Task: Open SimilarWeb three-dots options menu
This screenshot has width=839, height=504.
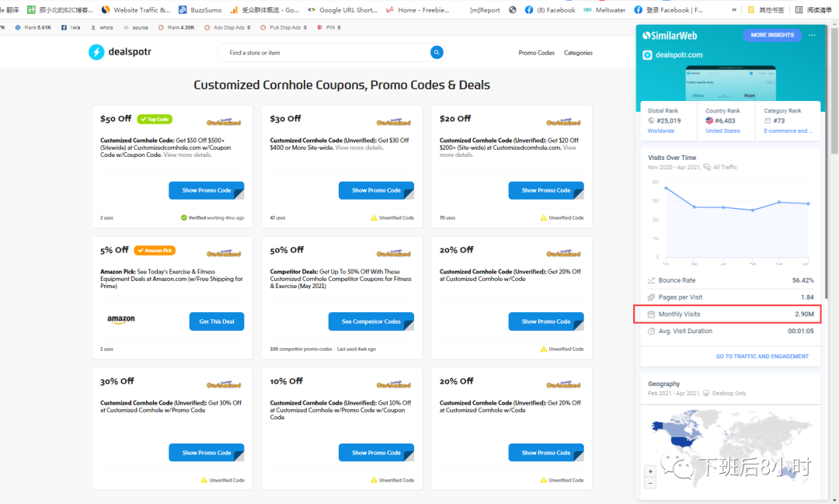Action: click(812, 35)
